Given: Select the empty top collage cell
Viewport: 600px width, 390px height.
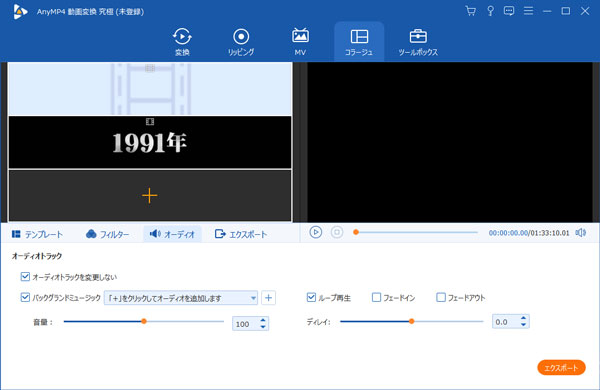Looking at the screenshot, I should tap(150, 89).
